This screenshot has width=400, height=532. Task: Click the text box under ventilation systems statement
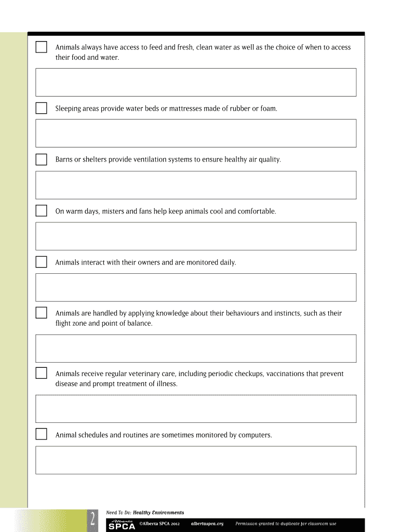[x=196, y=185]
